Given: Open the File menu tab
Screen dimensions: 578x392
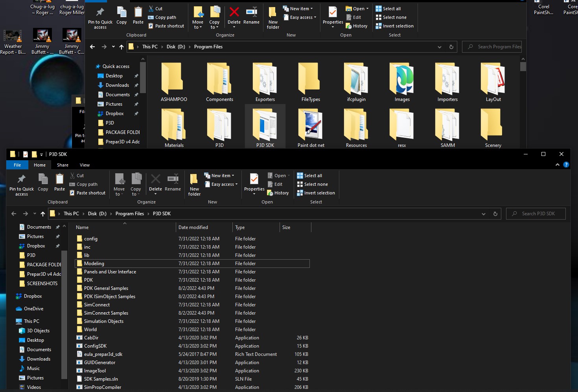Looking at the screenshot, I should 17,165.
